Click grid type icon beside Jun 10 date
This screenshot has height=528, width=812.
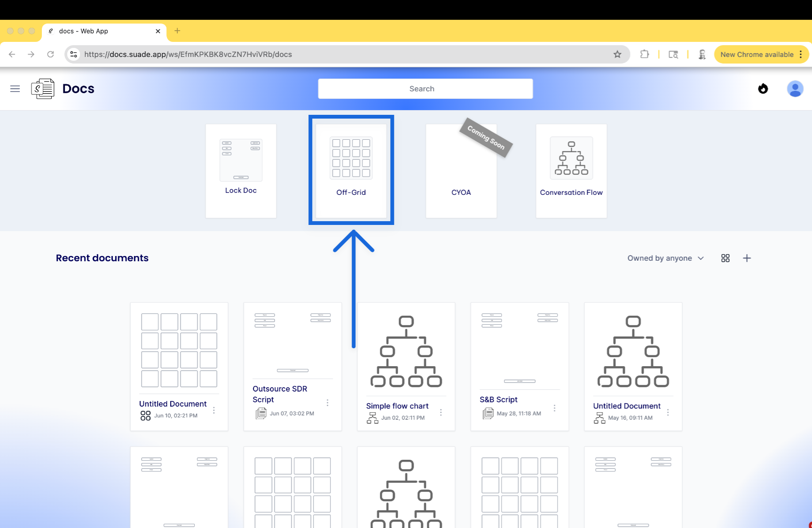click(x=146, y=416)
